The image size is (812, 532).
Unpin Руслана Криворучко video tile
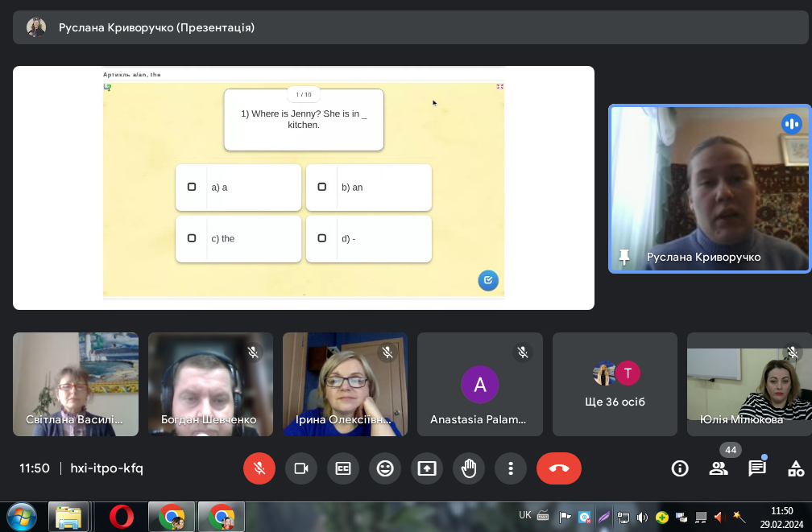[623, 257]
